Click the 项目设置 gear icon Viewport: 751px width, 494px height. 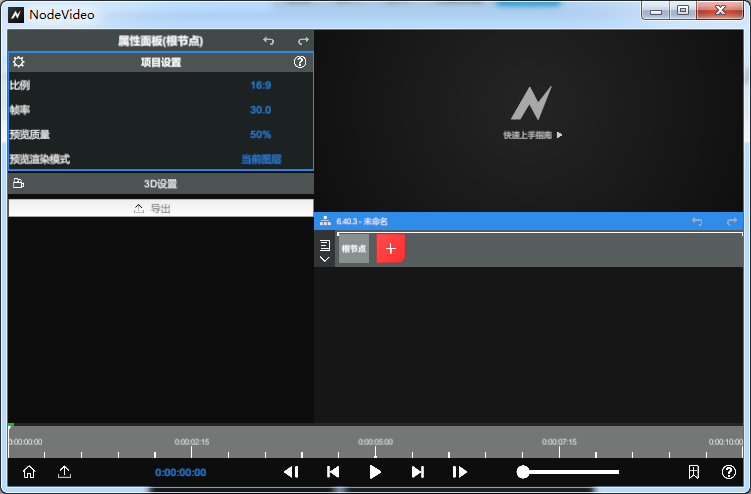19,62
